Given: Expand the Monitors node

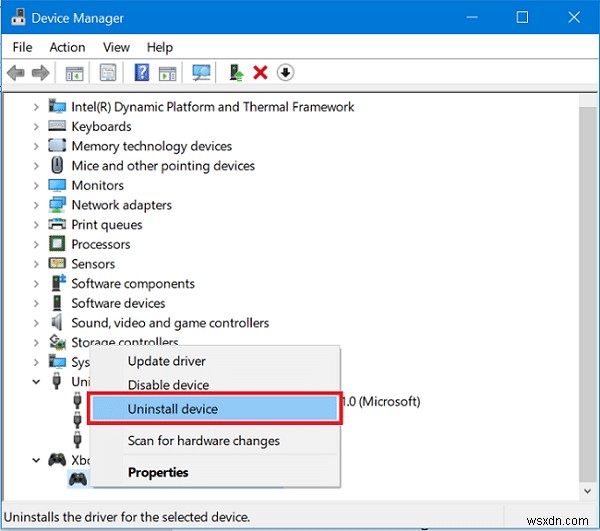Looking at the screenshot, I should coord(36,186).
